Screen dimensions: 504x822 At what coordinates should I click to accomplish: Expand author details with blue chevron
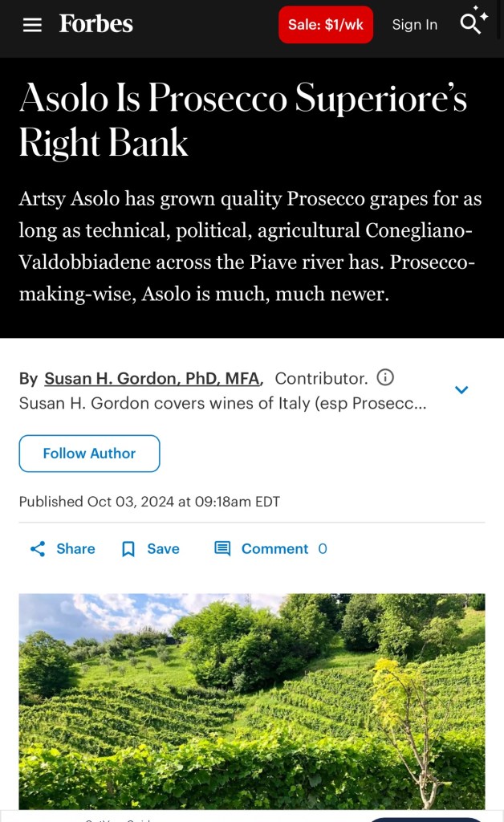click(x=461, y=390)
